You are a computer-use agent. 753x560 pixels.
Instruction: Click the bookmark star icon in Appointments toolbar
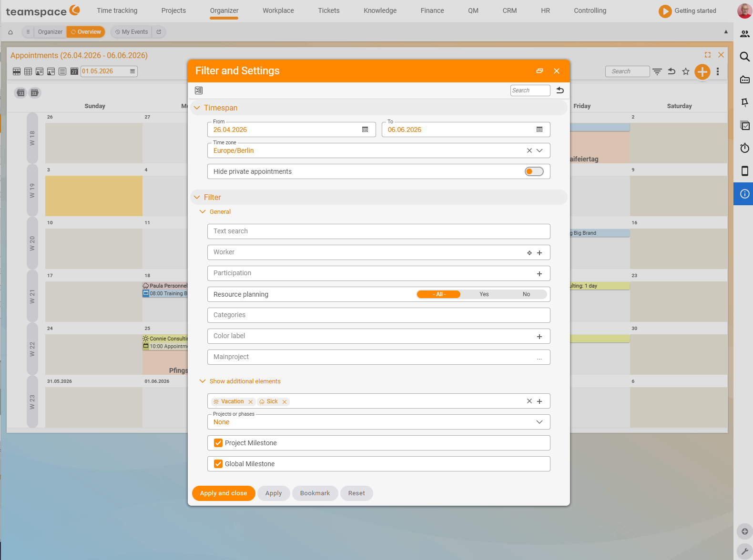[686, 71]
